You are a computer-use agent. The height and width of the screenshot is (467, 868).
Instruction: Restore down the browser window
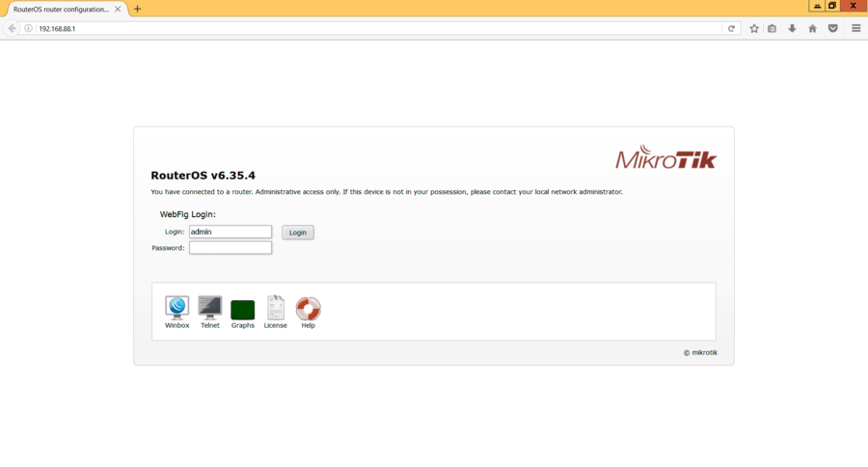(832, 6)
